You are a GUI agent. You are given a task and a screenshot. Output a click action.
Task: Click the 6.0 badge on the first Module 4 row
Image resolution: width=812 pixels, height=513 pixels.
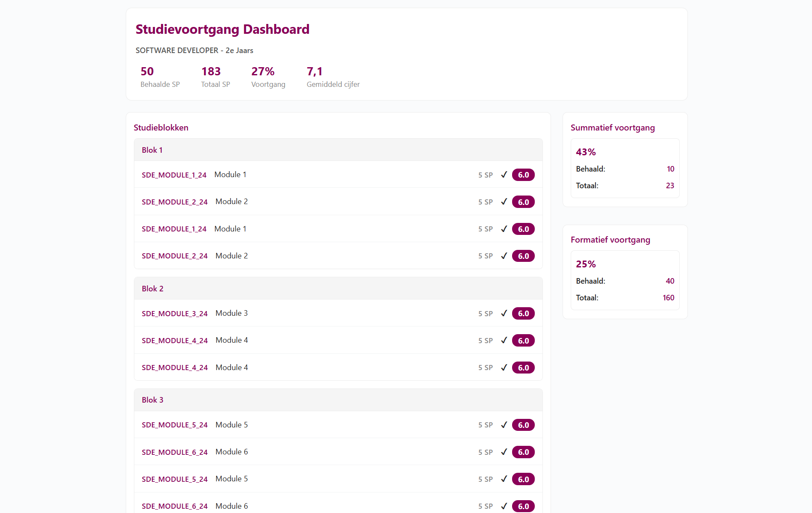pyautogui.click(x=523, y=341)
